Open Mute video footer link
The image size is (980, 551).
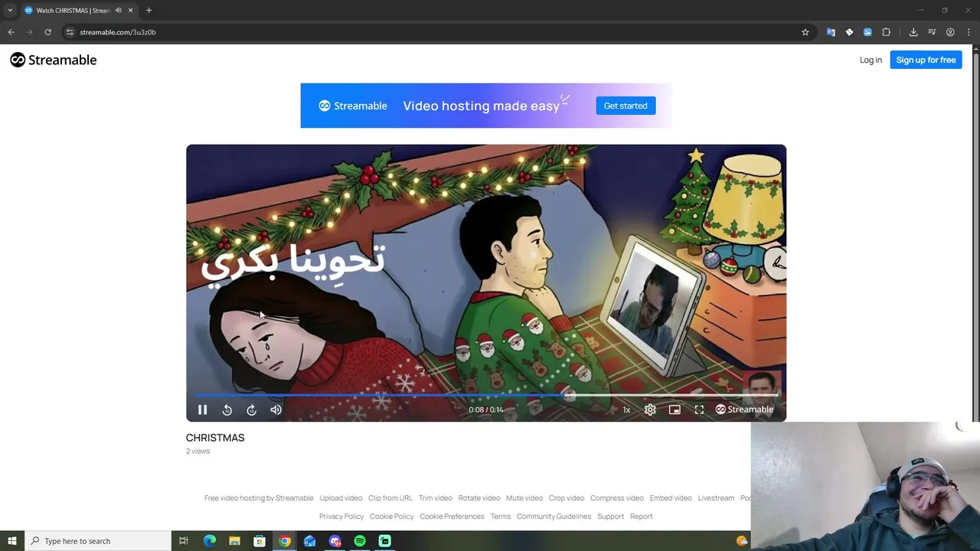[524, 498]
